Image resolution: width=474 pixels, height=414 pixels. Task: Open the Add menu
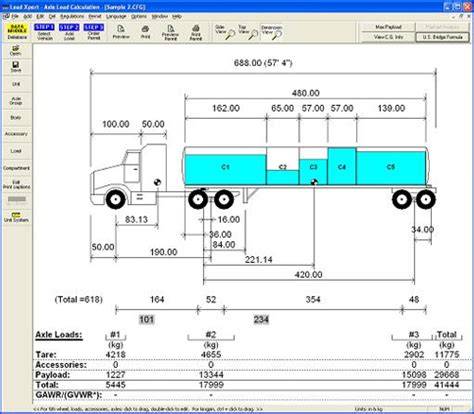click(28, 16)
